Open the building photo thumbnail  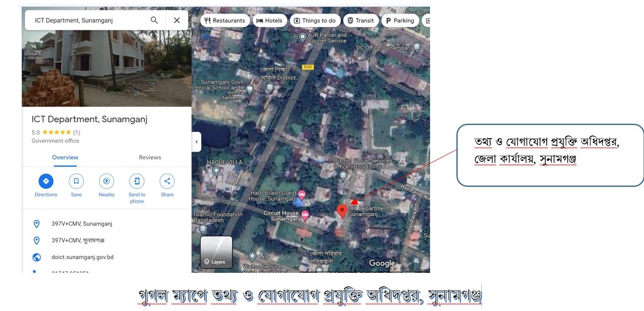(x=107, y=68)
